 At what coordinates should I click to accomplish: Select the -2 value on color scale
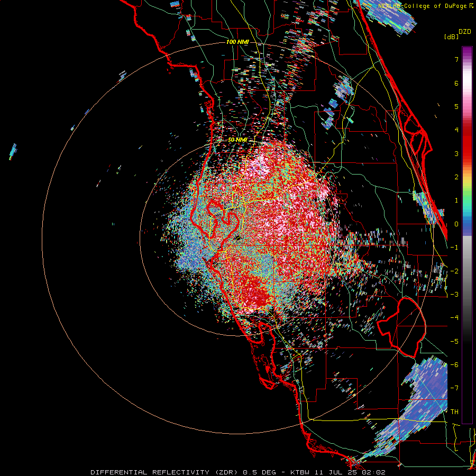click(x=454, y=271)
